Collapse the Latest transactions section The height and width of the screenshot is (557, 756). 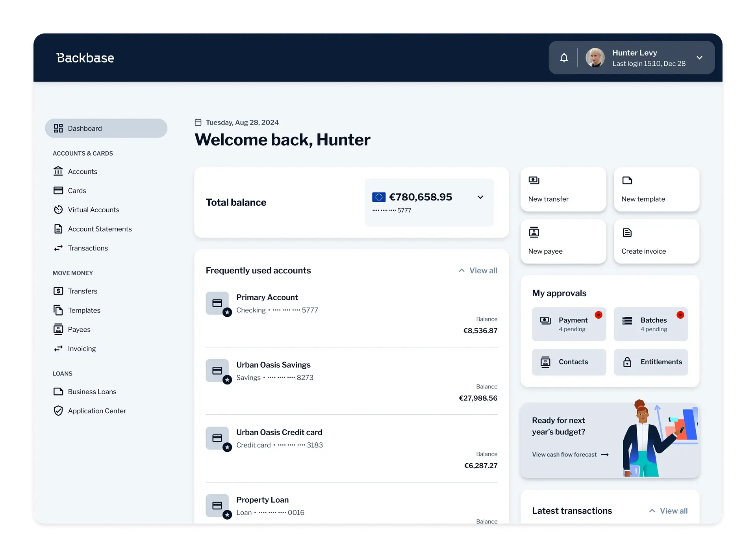[x=652, y=511]
